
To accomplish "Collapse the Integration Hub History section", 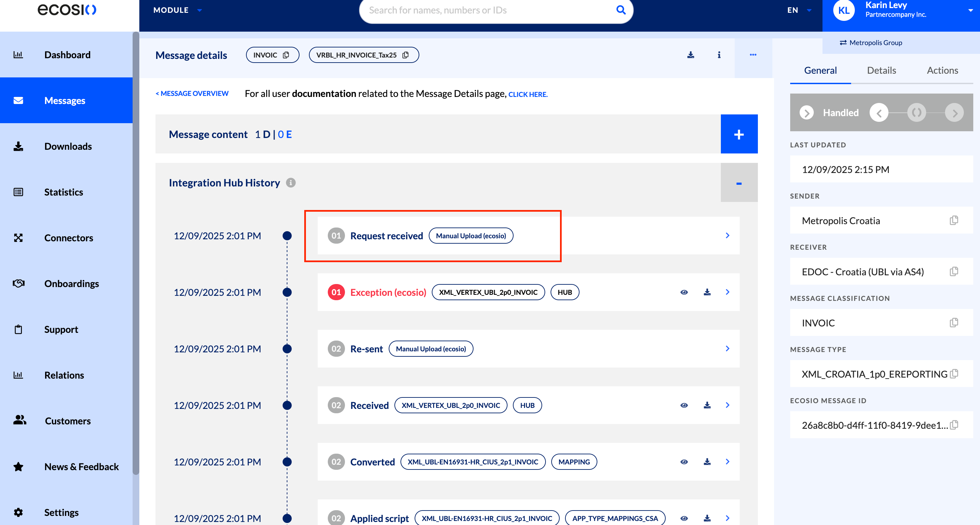I will [739, 183].
